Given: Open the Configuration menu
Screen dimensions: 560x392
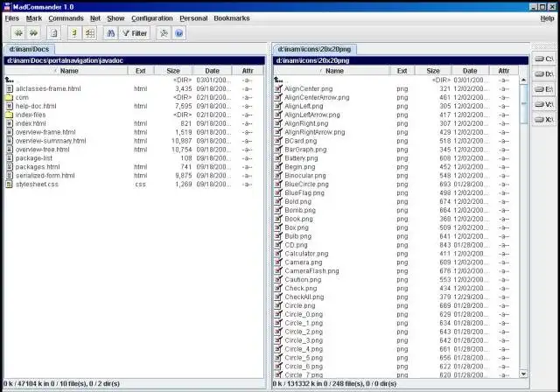Looking at the screenshot, I should click(x=151, y=18).
